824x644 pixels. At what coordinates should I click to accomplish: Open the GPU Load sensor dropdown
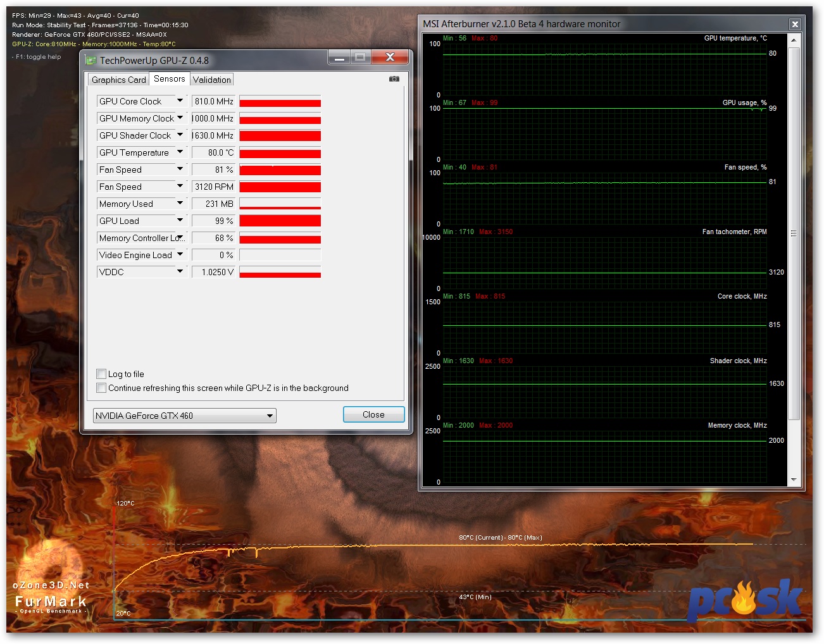180,221
